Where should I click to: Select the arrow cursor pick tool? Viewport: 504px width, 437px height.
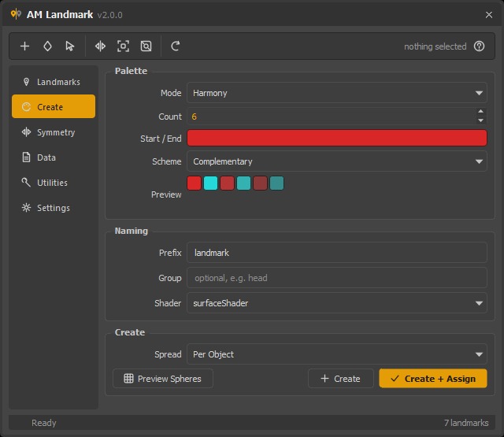(70, 46)
